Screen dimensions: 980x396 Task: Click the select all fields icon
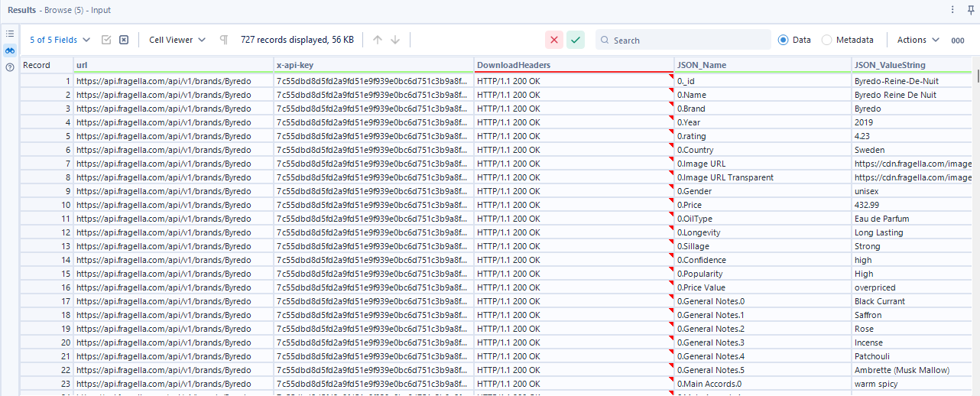click(106, 40)
